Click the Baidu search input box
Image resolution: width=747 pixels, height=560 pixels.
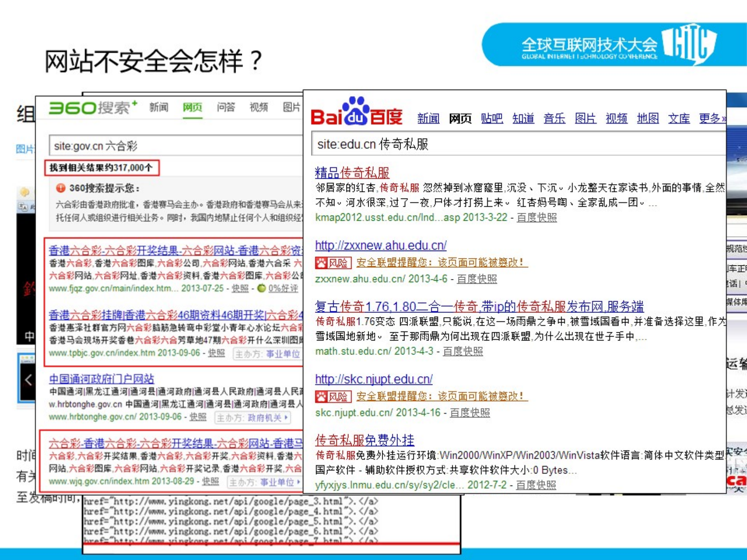(x=506, y=144)
